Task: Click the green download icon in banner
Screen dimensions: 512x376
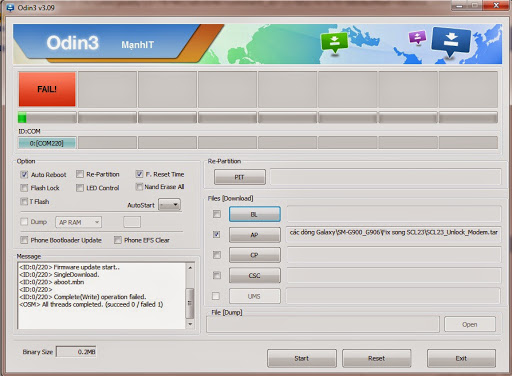Action: [334, 43]
